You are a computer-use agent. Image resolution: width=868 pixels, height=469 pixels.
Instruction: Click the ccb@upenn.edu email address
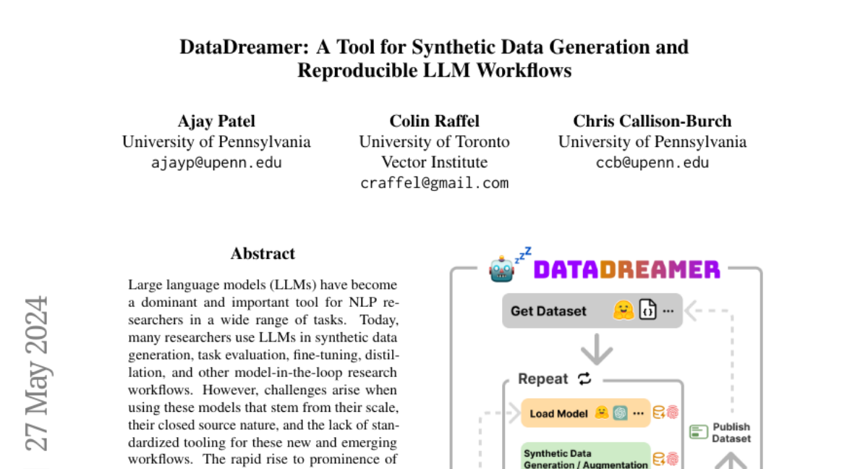point(652,162)
